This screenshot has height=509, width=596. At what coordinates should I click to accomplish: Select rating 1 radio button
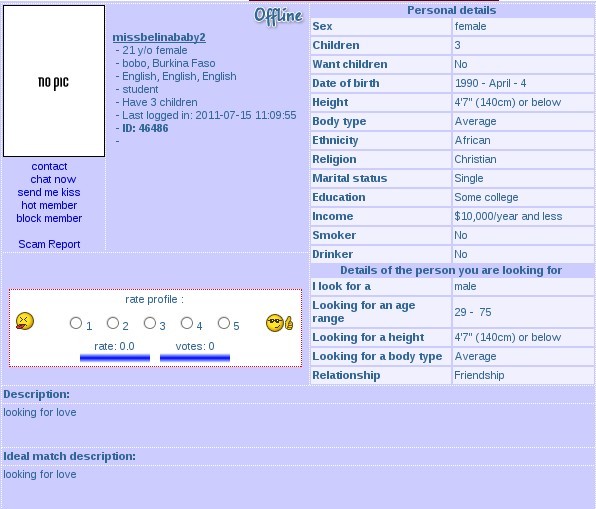coord(76,323)
